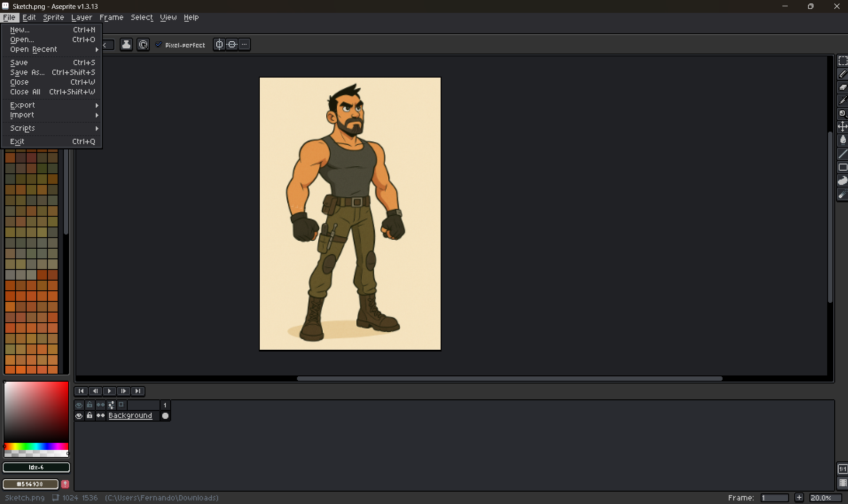The image size is (848, 504).
Task: Click the Idx-6 foreground color button
Action: (36, 467)
